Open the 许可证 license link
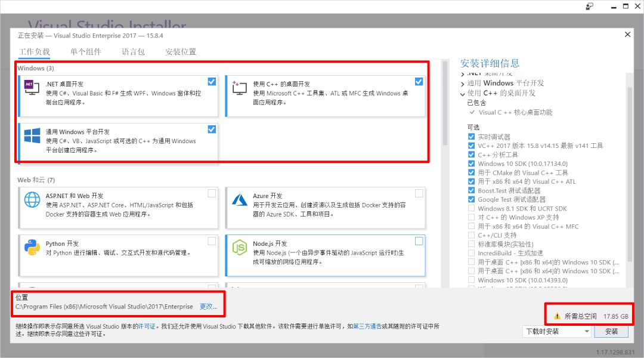 (147, 326)
